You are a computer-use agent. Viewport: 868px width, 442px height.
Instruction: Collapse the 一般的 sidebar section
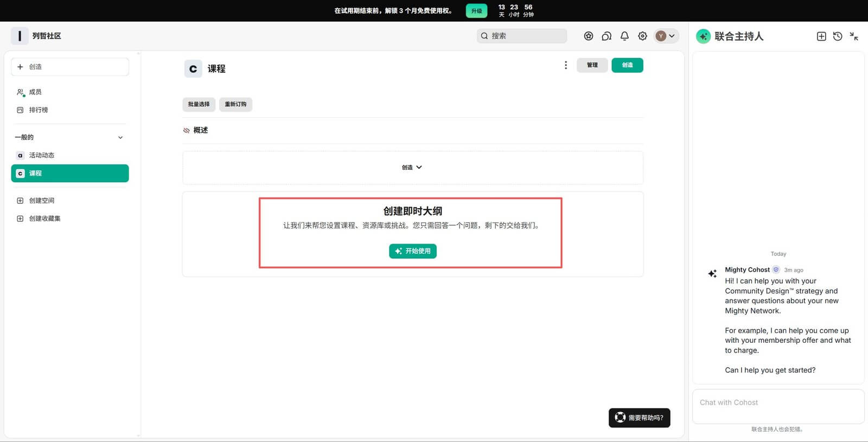tap(120, 138)
